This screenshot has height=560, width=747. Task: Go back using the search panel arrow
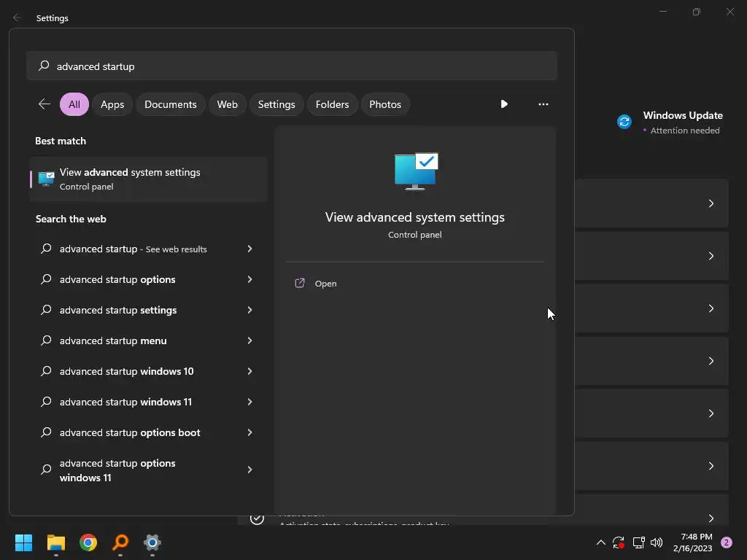coord(44,104)
